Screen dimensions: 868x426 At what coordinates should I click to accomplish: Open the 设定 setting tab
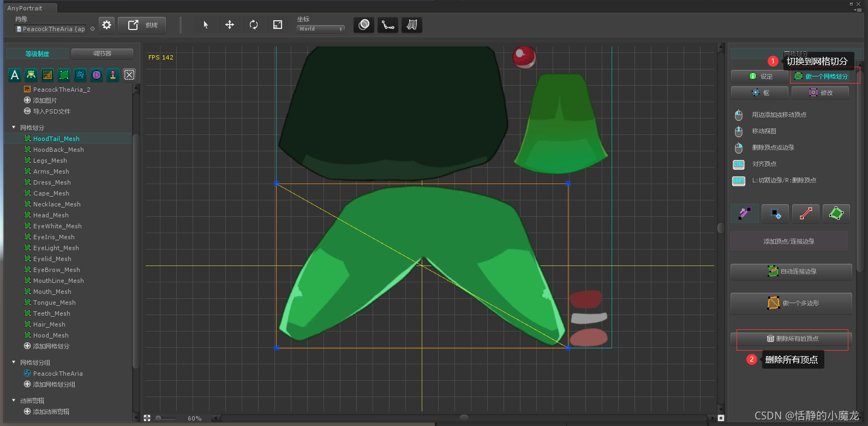(x=759, y=76)
